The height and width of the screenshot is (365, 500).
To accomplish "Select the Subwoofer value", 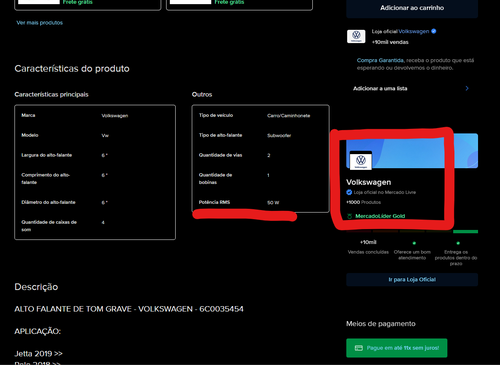I will tap(279, 136).
